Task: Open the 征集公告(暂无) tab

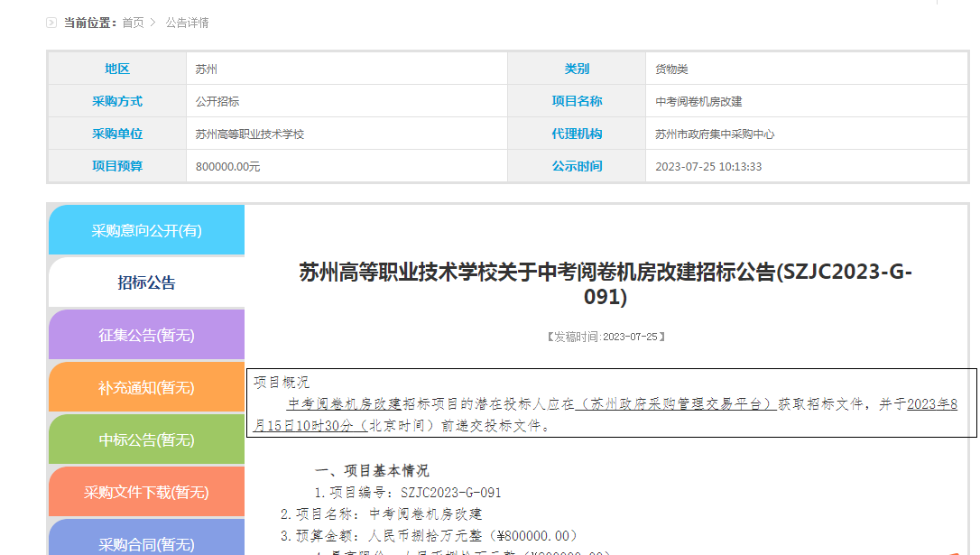Action: pos(146,335)
